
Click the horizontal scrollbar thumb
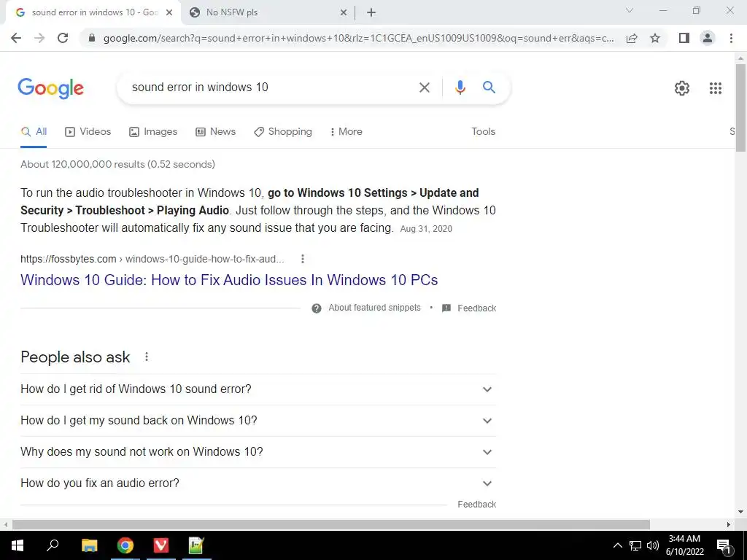[x=331, y=524]
